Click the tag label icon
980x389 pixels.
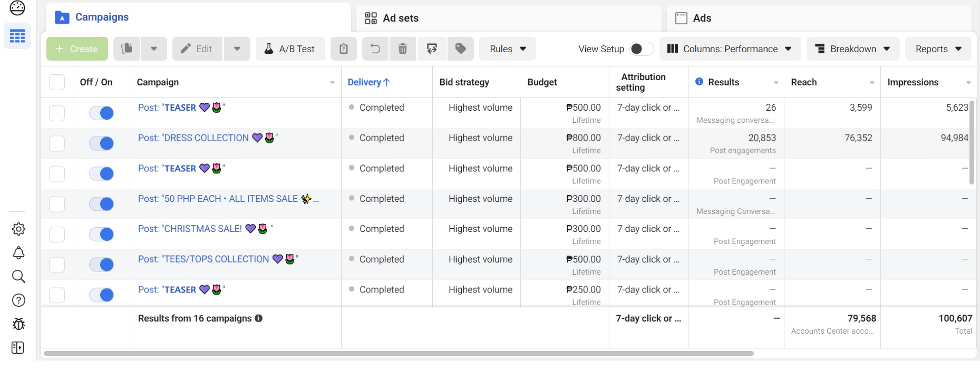coord(460,49)
